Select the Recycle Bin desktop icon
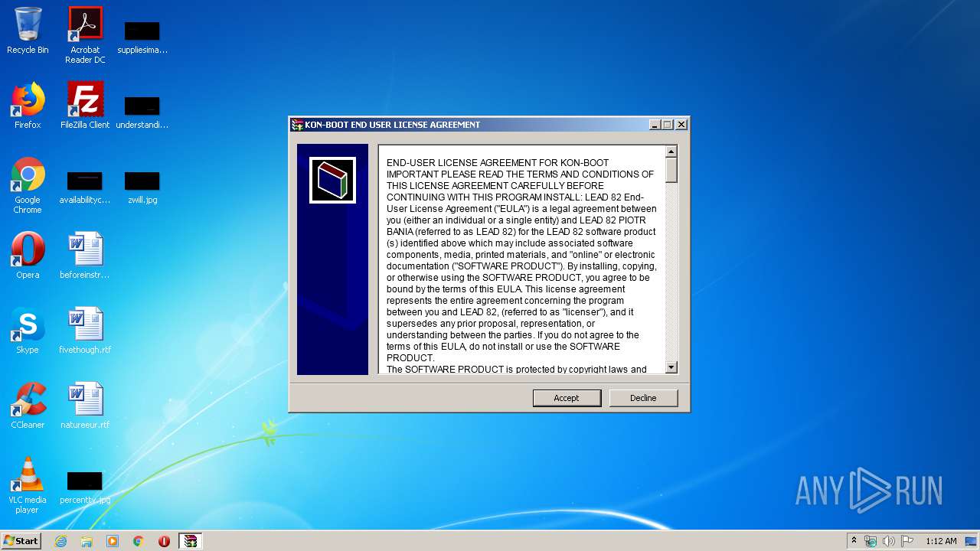This screenshot has width=980, height=551. pyautogui.click(x=28, y=31)
